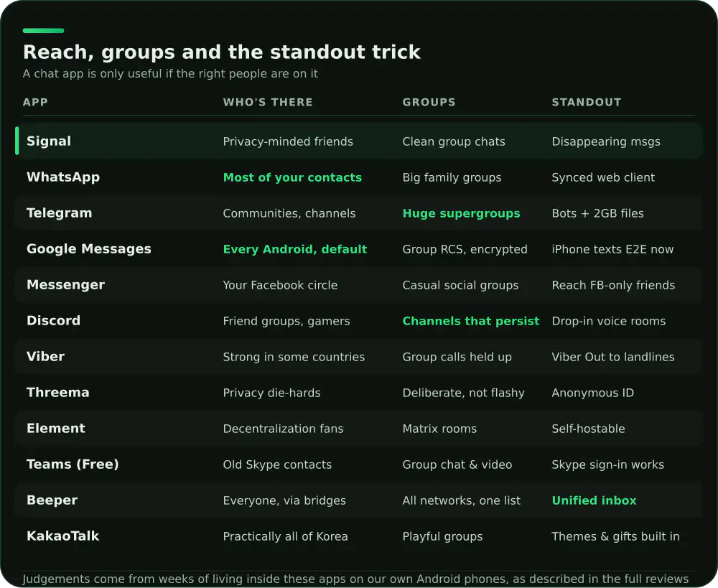Click 'Casual social groups' cell
This screenshot has height=588, width=718.
pos(461,285)
